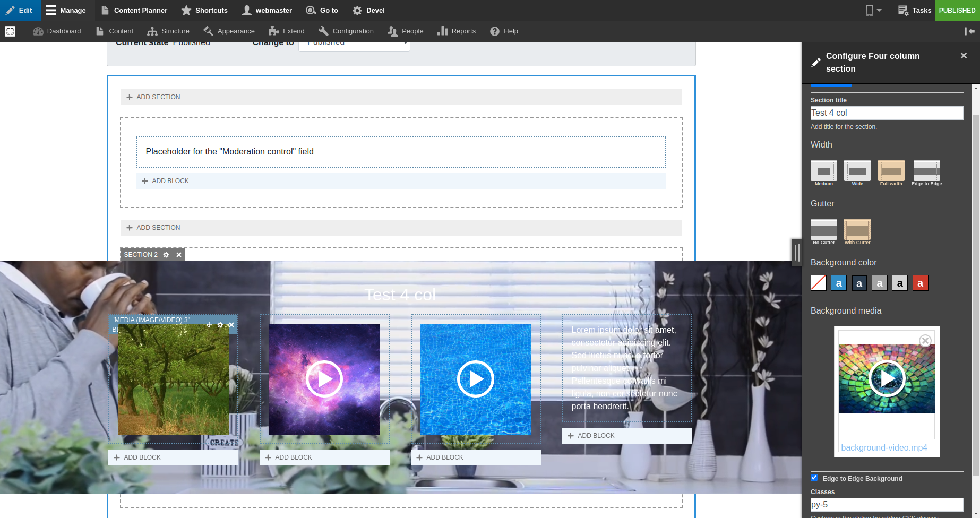This screenshot has width=980, height=518.
Task: Select the No Gutter option
Action: 823,230
